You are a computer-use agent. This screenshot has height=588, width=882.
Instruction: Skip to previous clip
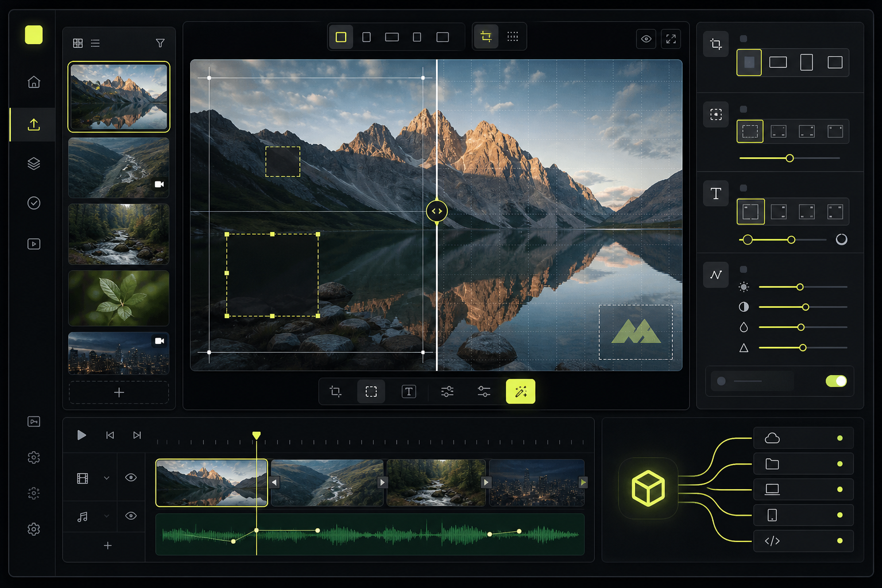click(x=110, y=435)
